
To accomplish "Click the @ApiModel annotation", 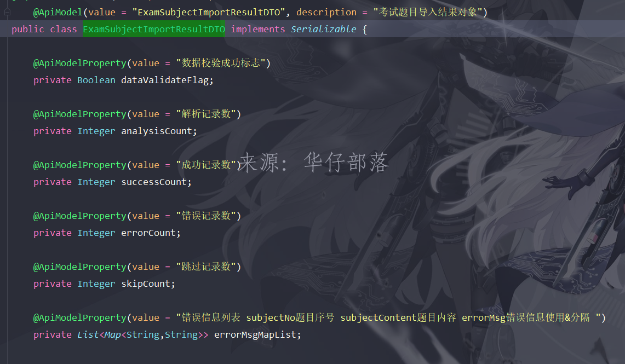I will pyautogui.click(x=58, y=13).
